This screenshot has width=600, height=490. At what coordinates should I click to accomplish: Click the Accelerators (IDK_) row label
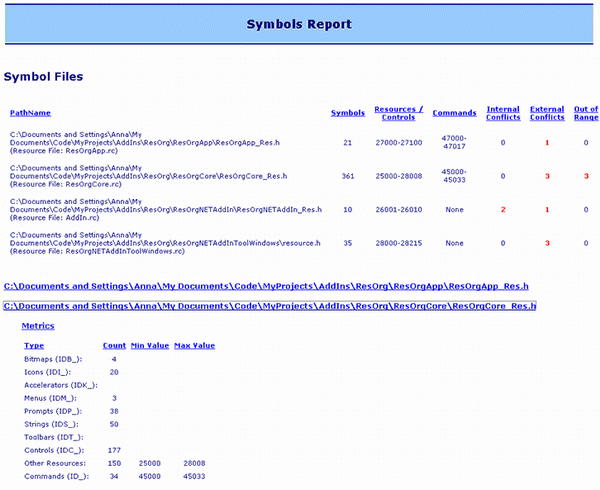point(61,385)
